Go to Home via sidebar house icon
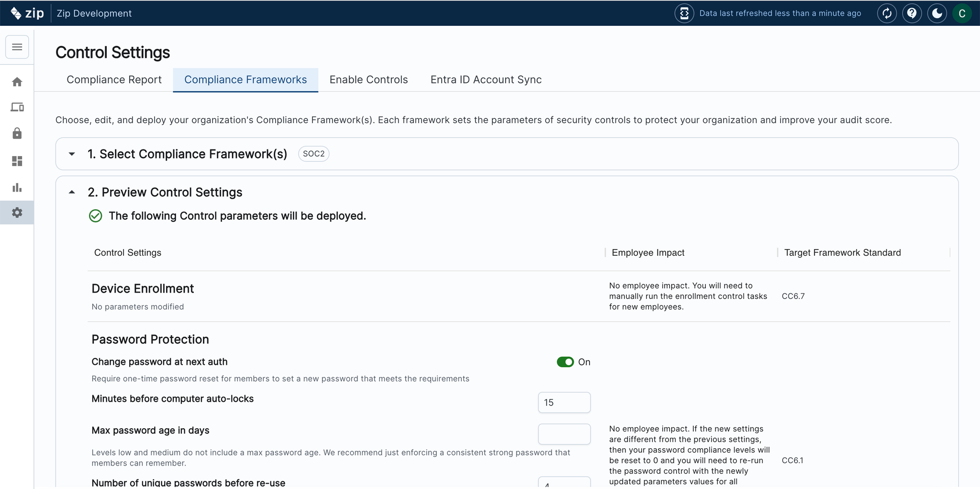Viewport: 980px width, 489px height. click(x=17, y=82)
